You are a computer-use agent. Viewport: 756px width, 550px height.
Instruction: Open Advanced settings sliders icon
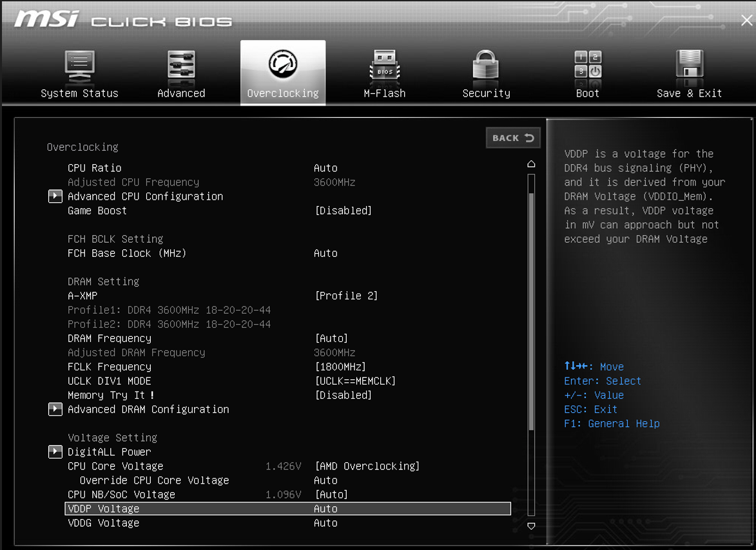(181, 64)
